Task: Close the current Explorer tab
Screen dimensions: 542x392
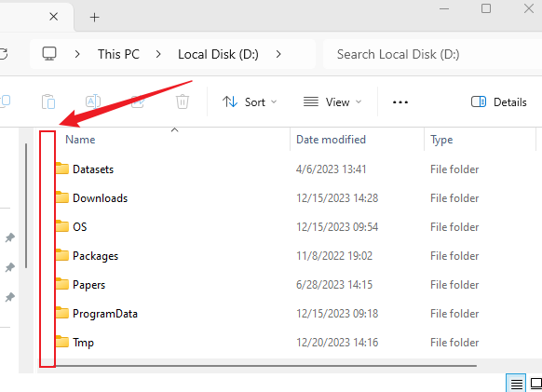Action: pyautogui.click(x=54, y=16)
